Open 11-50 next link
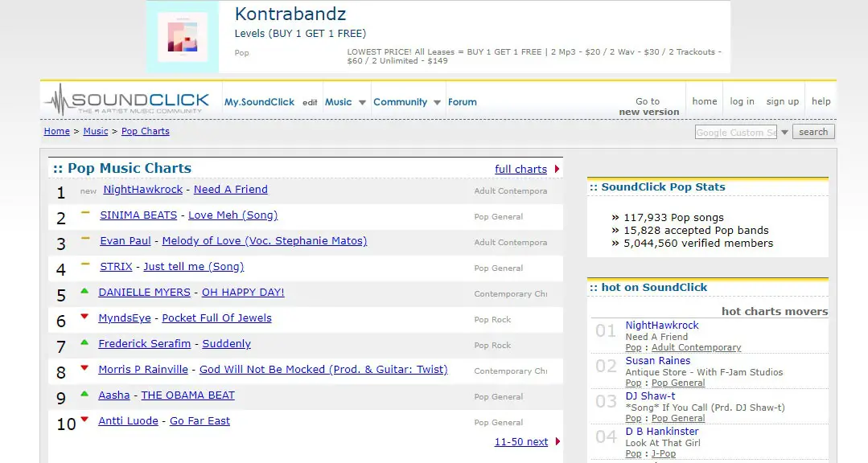 point(521,441)
